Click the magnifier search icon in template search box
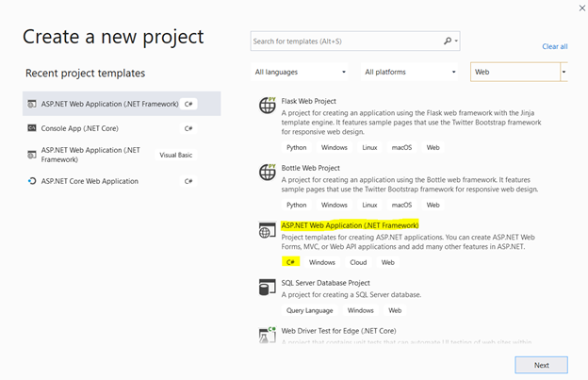The width and height of the screenshot is (588, 380). pos(448,41)
